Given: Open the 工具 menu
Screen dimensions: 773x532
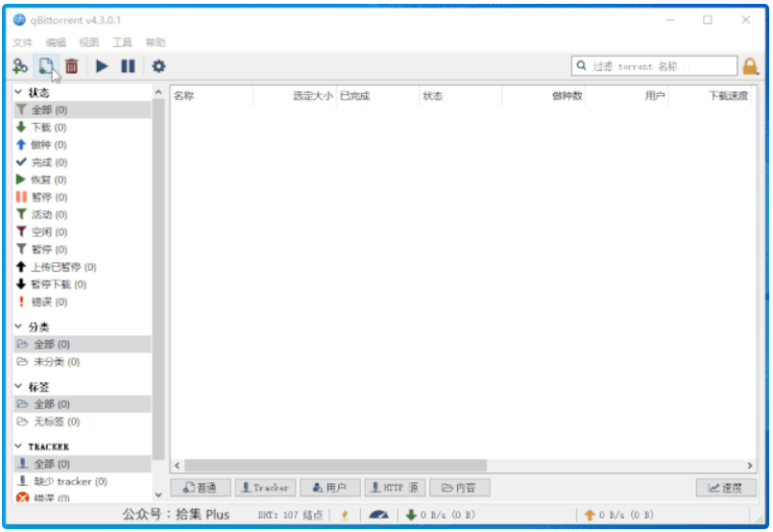Looking at the screenshot, I should 122,42.
